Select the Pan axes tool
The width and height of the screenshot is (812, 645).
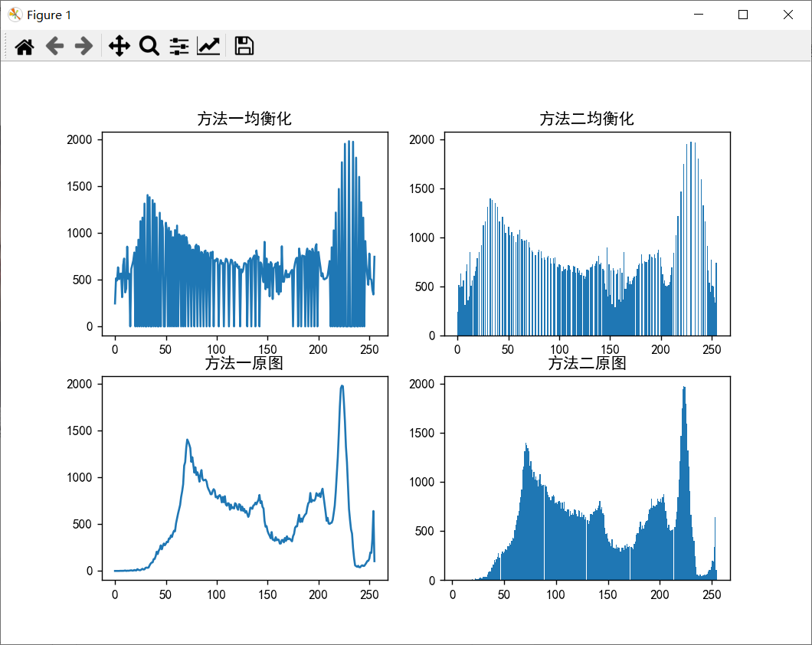119,46
